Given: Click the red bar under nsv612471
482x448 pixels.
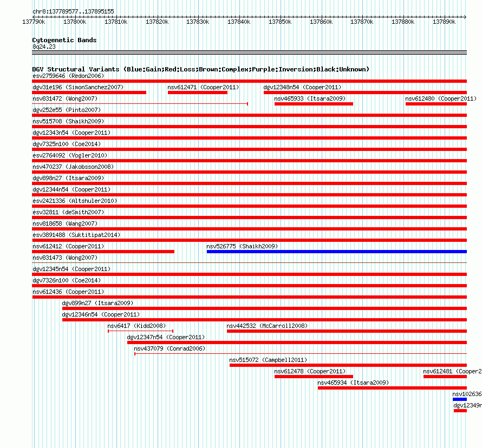Looking at the screenshot, I should pyautogui.click(x=198, y=93).
